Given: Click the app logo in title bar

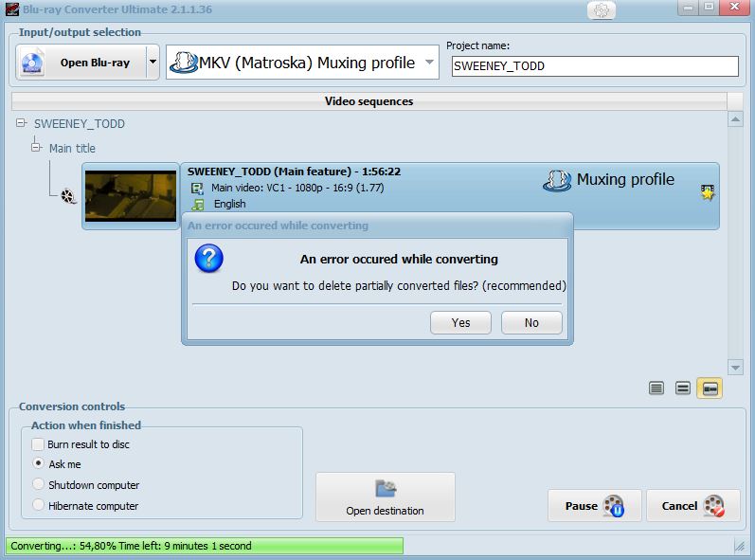Looking at the screenshot, I should (12, 9).
